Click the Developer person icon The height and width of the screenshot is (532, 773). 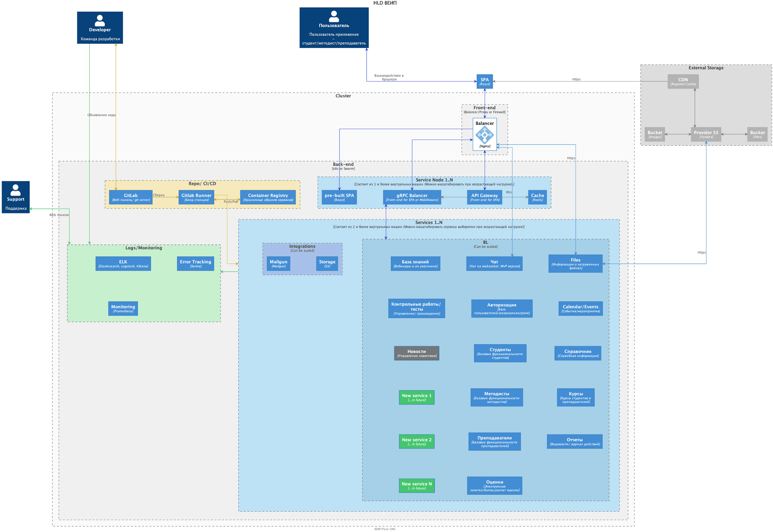click(x=100, y=20)
